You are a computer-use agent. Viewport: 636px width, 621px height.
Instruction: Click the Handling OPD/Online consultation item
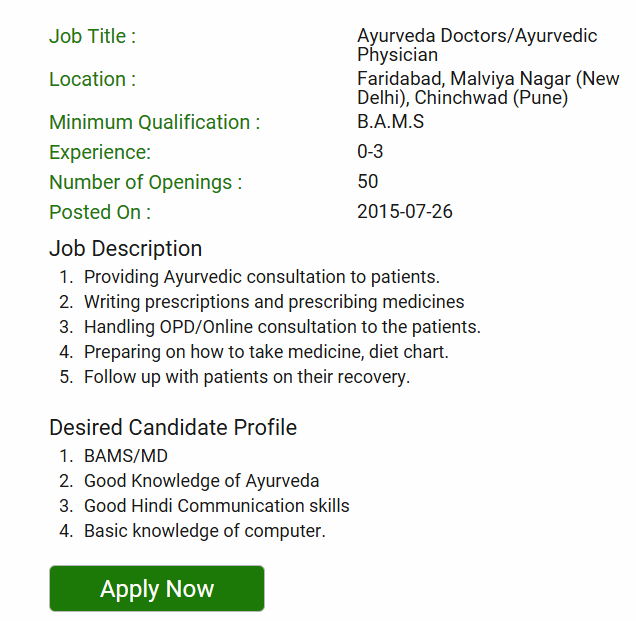coord(282,326)
